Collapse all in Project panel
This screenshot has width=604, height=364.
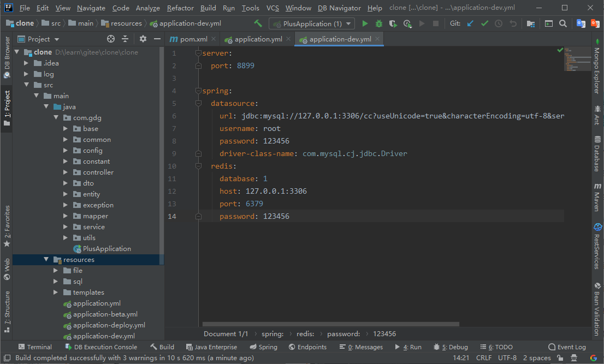coord(125,39)
